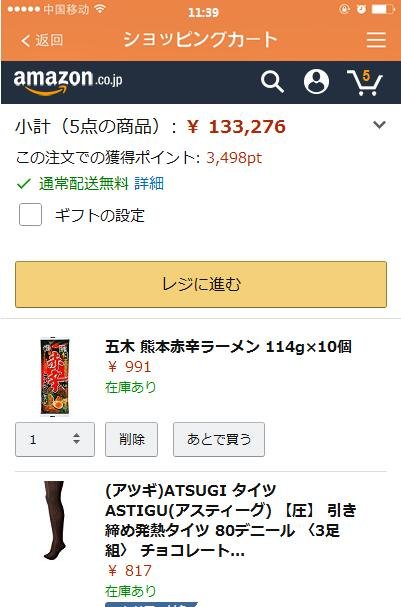
Task: Tap the back chevron labeled 返回
Action: pos(42,40)
